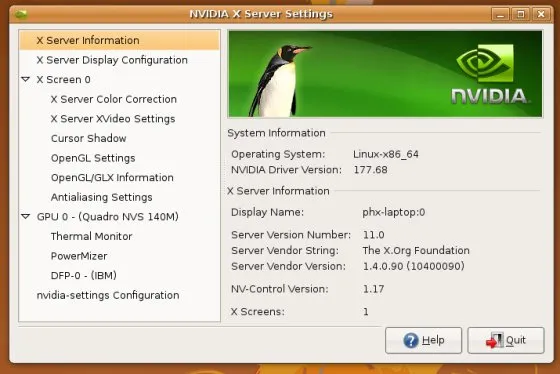This screenshot has width=560, height=374.
Task: Open X Server Display Configuration
Action: [112, 60]
